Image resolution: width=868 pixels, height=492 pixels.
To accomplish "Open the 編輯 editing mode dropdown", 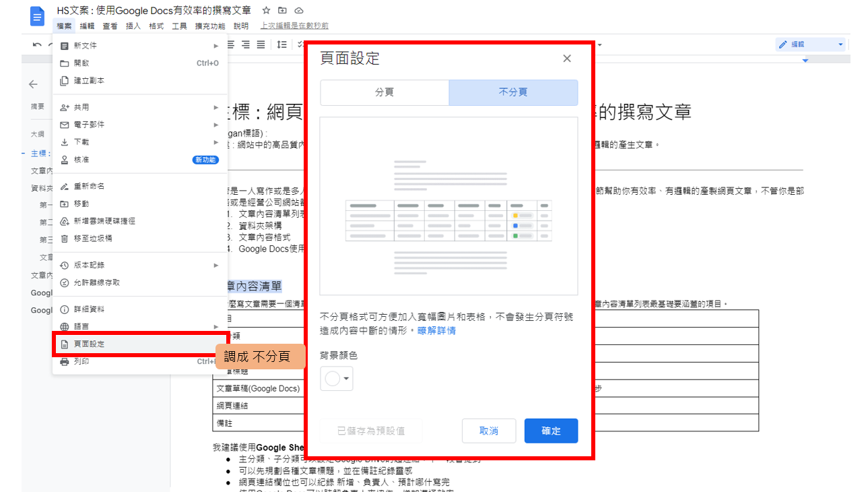I will [x=810, y=44].
